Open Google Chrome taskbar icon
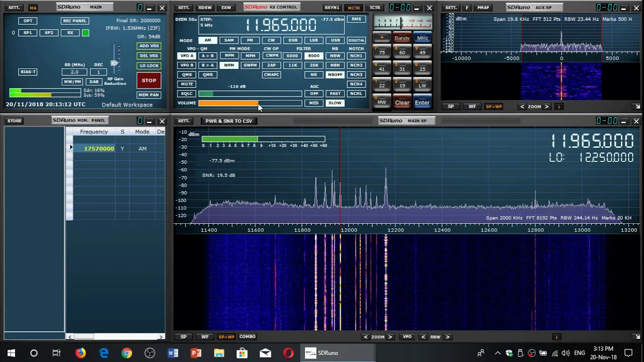Image resolution: width=644 pixels, height=362 pixels. [x=127, y=353]
